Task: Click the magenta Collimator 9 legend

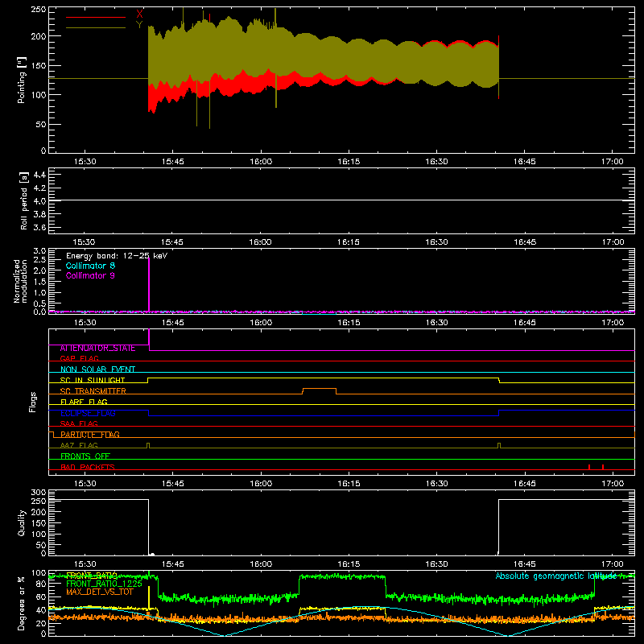Action: 90,275
